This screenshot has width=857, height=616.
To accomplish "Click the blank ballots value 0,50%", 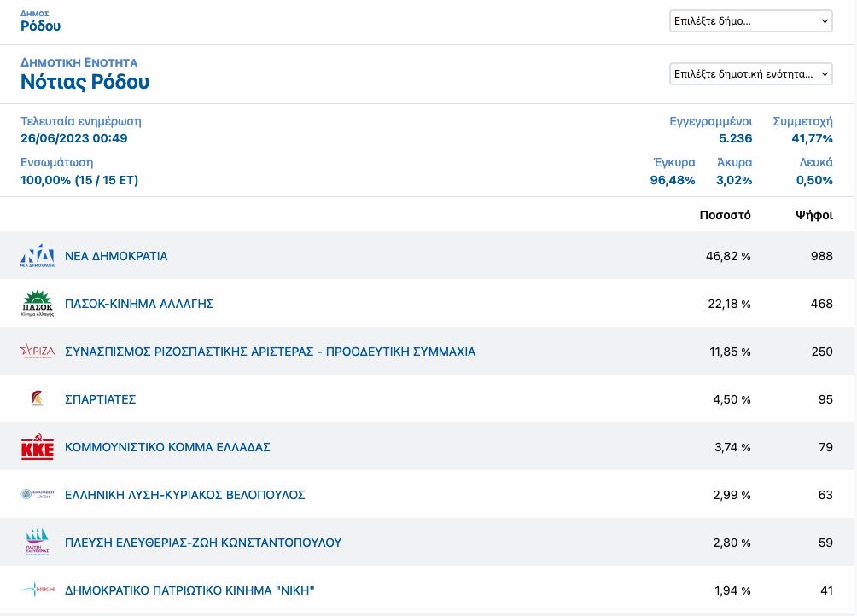I will (814, 180).
